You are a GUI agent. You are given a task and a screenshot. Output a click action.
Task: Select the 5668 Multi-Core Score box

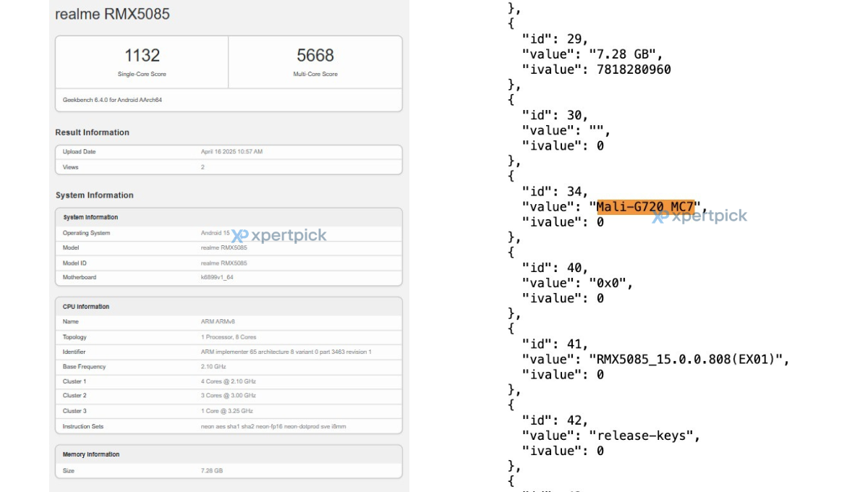click(x=315, y=62)
